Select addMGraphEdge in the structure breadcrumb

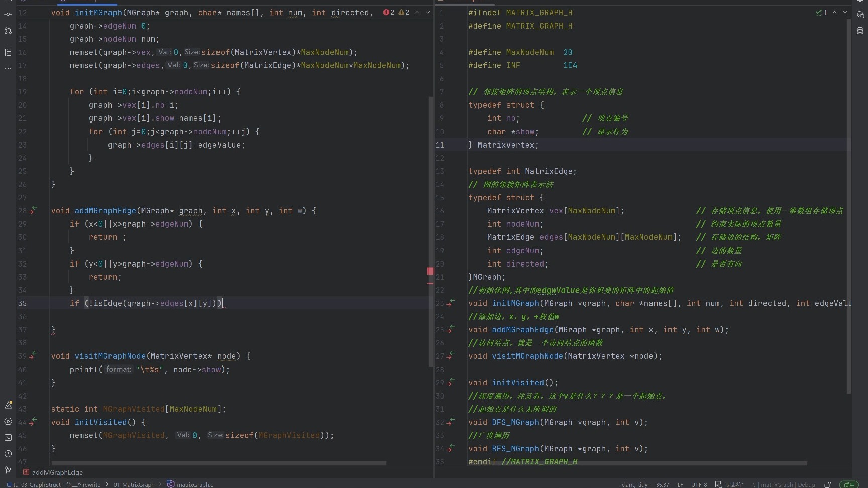point(53,472)
